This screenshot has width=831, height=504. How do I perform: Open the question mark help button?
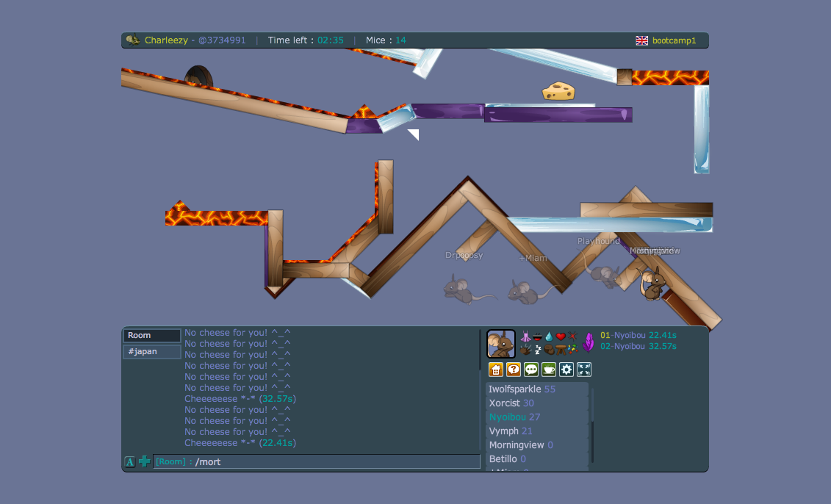(x=514, y=370)
